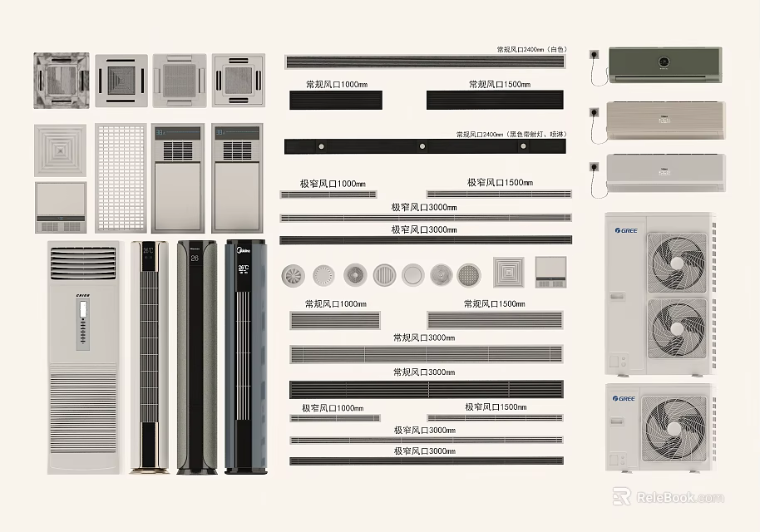Click 常规风口1500mm label above black grille

tap(500, 84)
